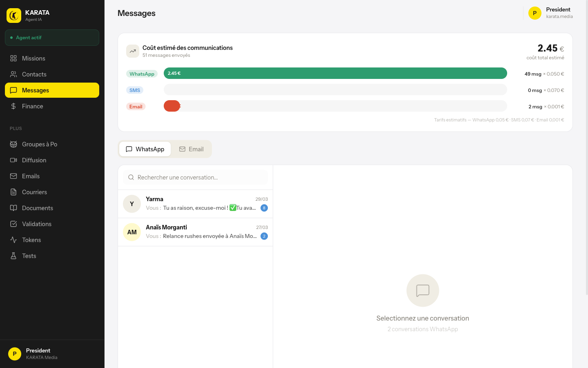
Task: Click the Agent actif status button
Action: (x=52, y=38)
